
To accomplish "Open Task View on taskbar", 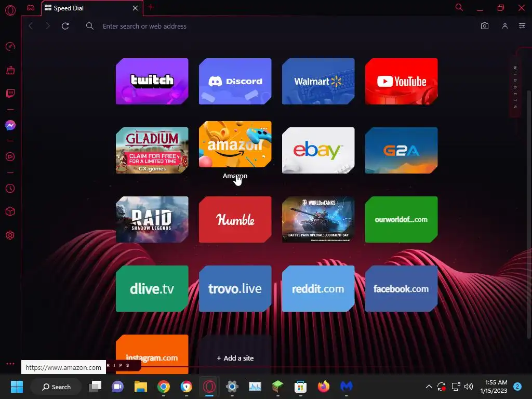I will click(x=95, y=387).
